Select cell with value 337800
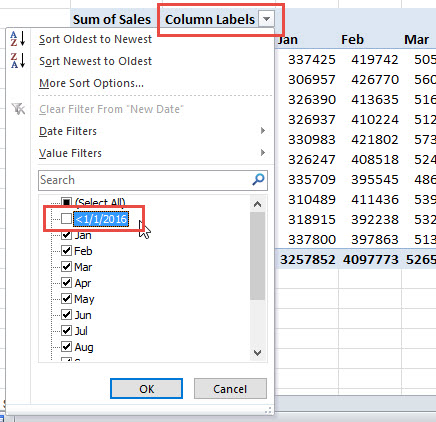This screenshot has width=436, height=422. pos(312,240)
